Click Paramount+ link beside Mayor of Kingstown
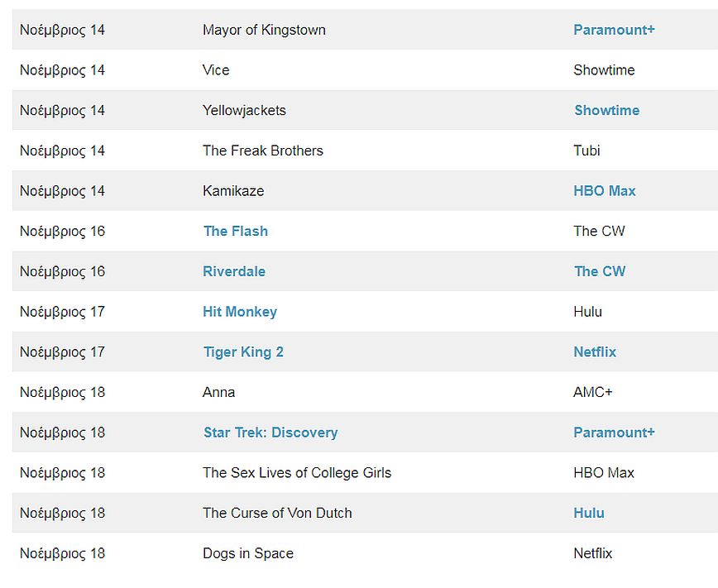Screen dimensions: 718x588 614,30
